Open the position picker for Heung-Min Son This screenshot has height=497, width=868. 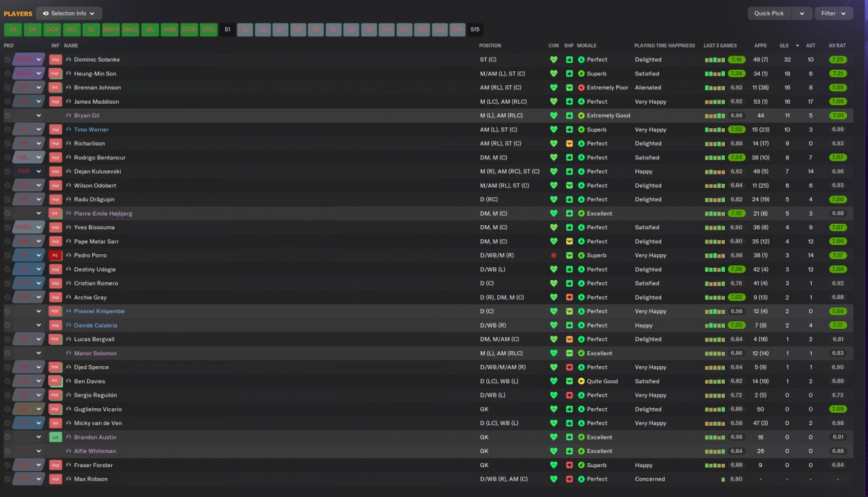click(x=29, y=74)
